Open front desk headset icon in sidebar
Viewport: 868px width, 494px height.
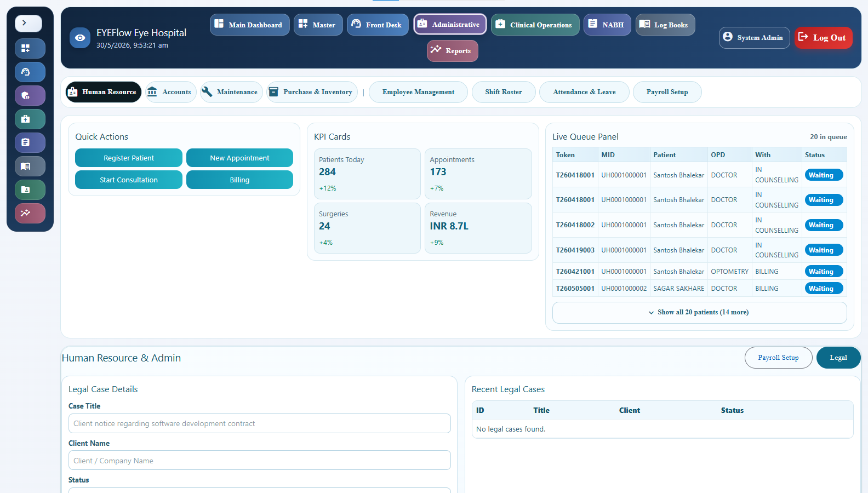[30, 72]
